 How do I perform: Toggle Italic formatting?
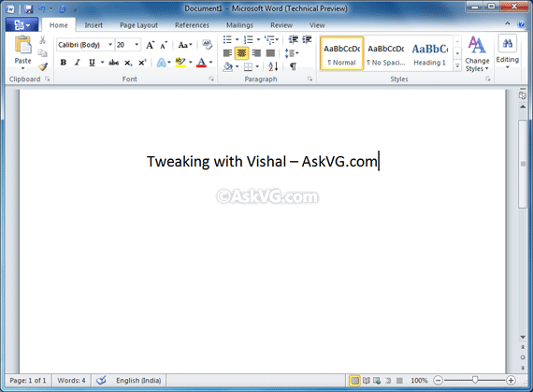pyautogui.click(x=78, y=63)
